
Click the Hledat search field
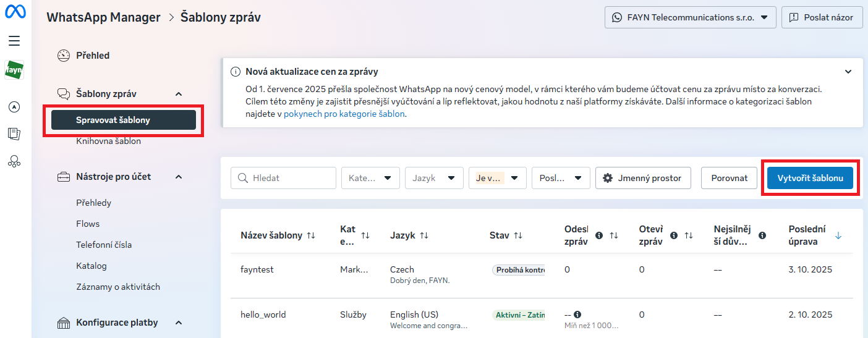pos(283,178)
